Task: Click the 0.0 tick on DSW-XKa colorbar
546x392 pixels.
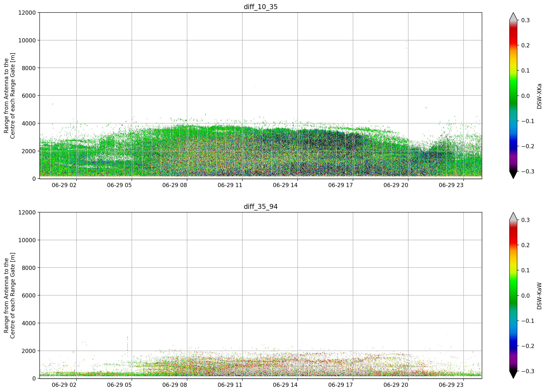Action: [x=525, y=96]
